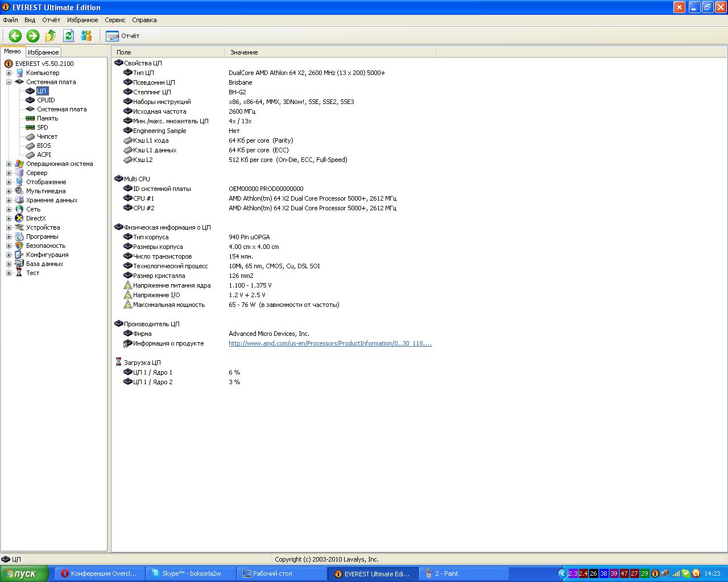Click the Производитель ЦП section icon
This screenshot has height=582, width=728.
(119, 324)
